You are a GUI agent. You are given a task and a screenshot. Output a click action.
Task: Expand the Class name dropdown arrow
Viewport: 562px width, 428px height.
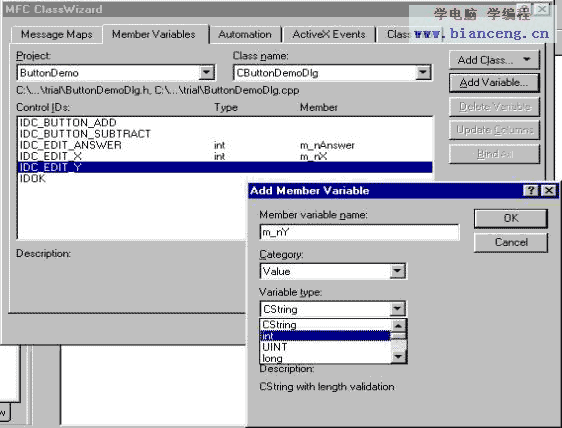[423, 73]
